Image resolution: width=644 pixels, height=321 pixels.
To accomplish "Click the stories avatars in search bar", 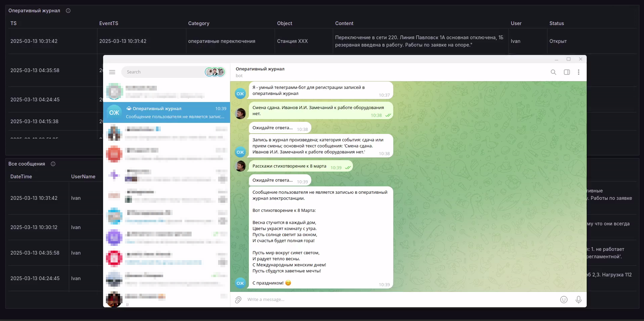I will (x=215, y=72).
